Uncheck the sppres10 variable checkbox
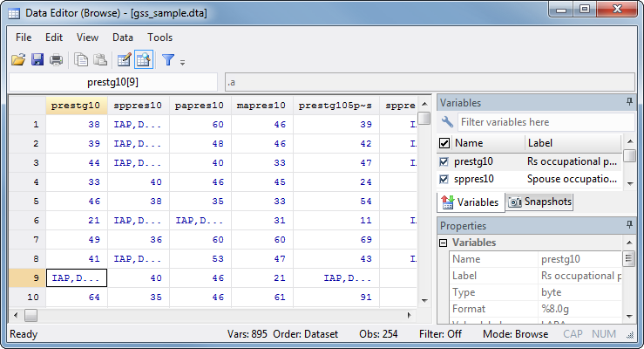This screenshot has width=644, height=349. (x=444, y=180)
